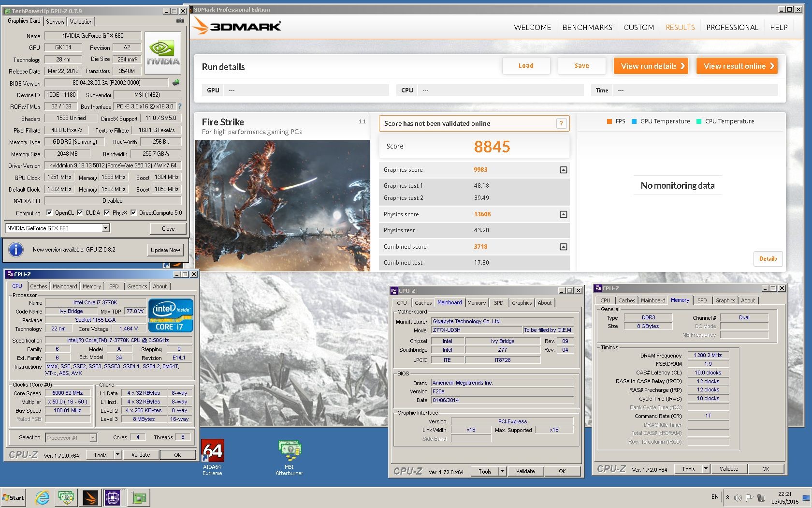This screenshot has height=508, width=812.
Task: Click the MSI Afterburner taskbar icon
Action: point(66,497)
